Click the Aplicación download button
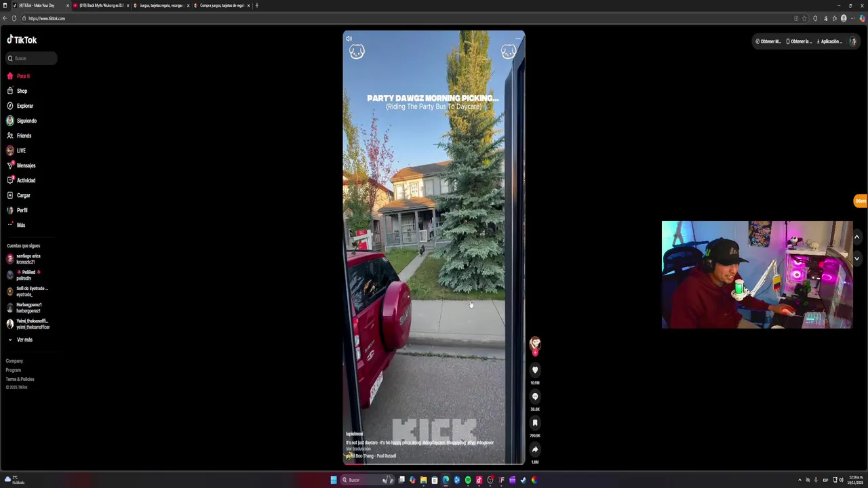The width and height of the screenshot is (868, 488). pyautogui.click(x=829, y=41)
